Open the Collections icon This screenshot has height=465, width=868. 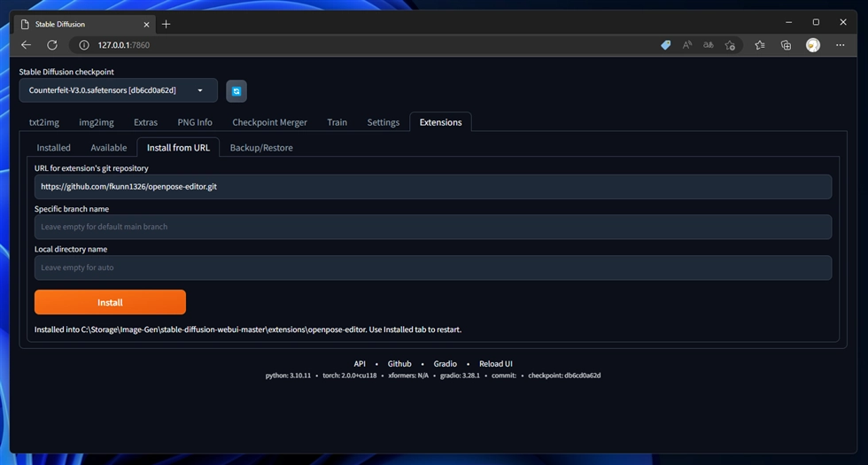(x=786, y=45)
